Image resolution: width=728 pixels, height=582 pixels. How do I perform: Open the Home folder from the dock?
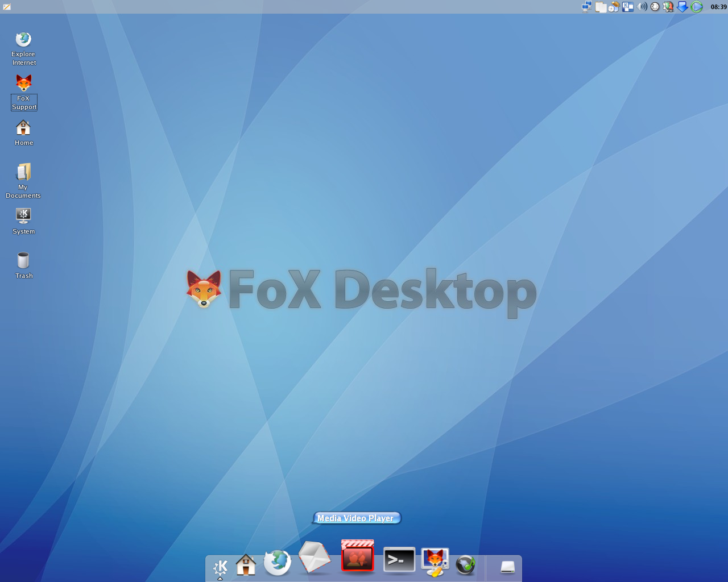coord(246,565)
